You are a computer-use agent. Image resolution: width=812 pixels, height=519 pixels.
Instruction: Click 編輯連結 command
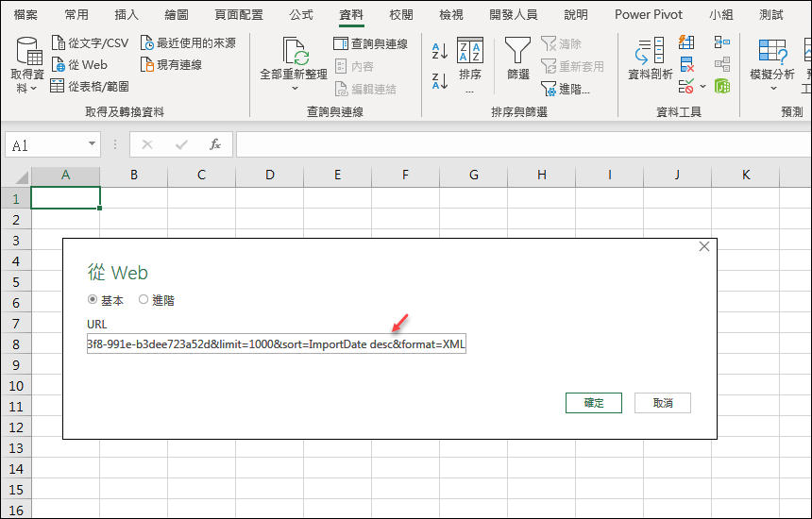365,89
